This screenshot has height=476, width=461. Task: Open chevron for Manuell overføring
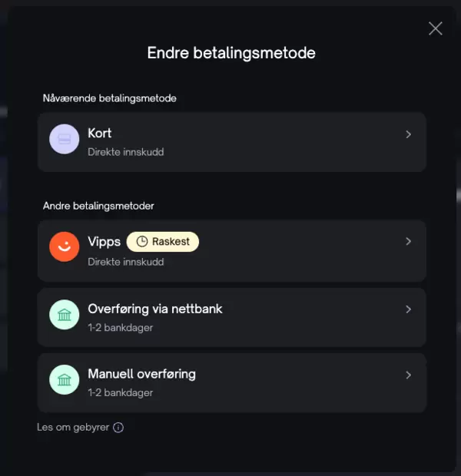click(409, 375)
